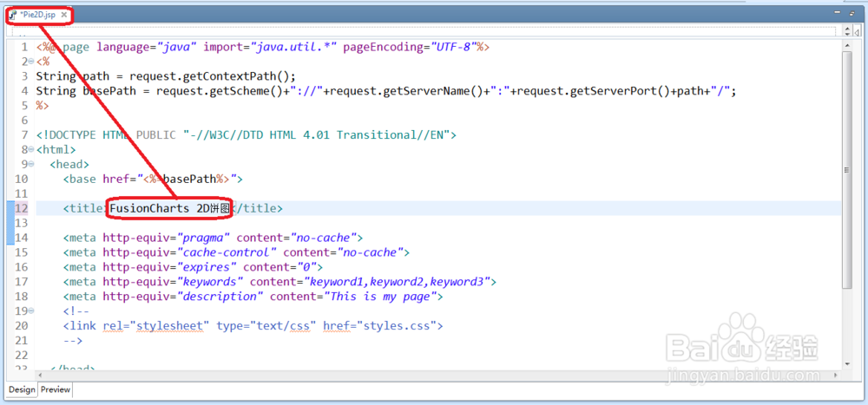Click the 'base href' line 10

click(153, 180)
